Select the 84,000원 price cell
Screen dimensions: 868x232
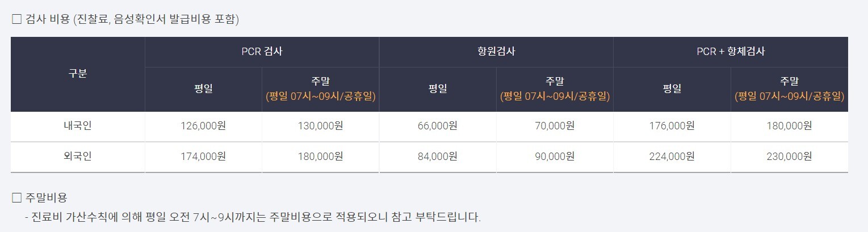[437, 156]
